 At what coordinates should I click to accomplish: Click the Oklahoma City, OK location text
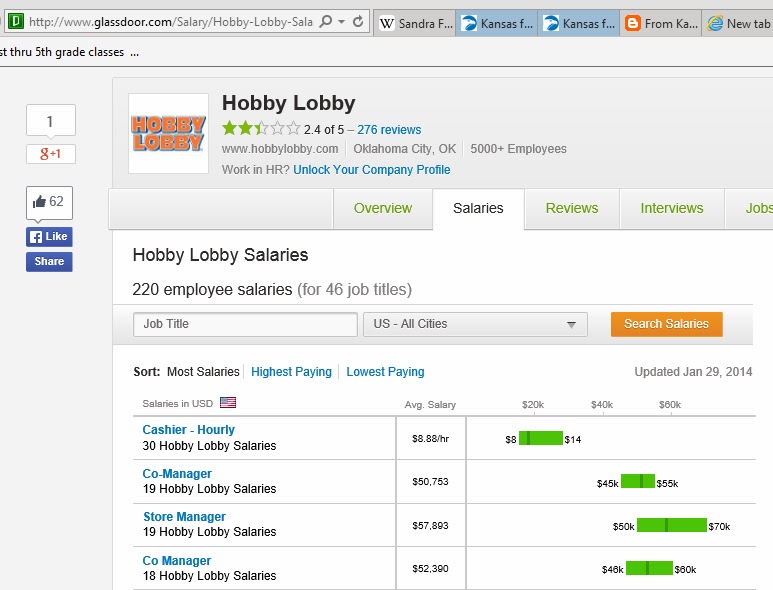405,149
